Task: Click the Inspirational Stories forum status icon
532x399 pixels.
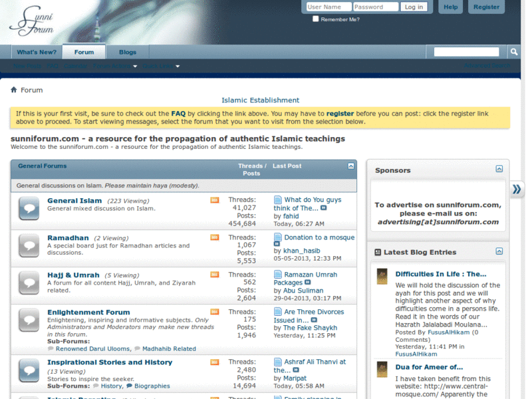Action: [x=29, y=370]
